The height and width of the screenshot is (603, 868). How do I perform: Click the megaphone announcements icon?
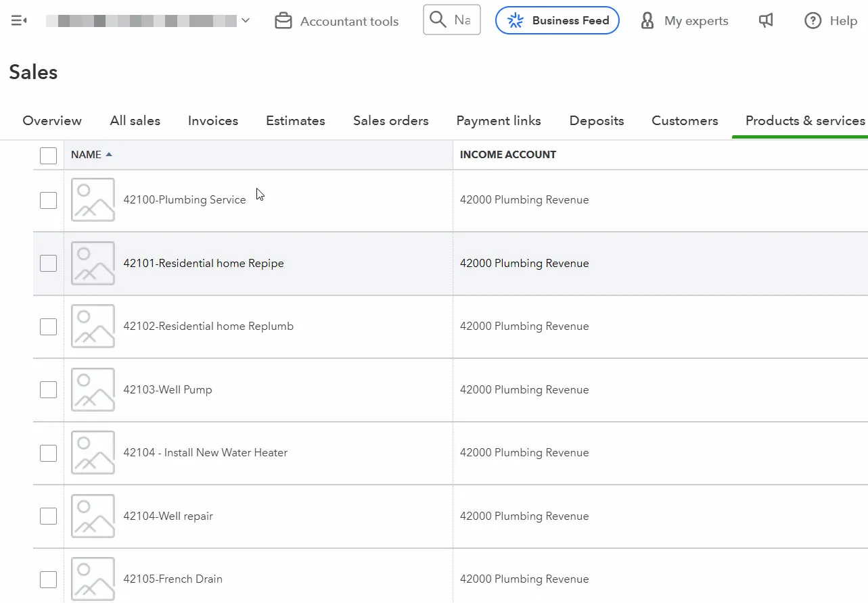(766, 21)
